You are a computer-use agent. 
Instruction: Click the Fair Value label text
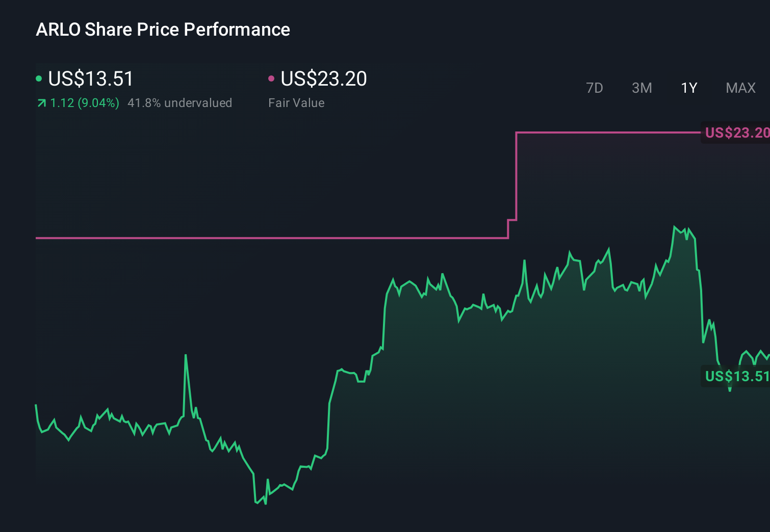pyautogui.click(x=296, y=103)
